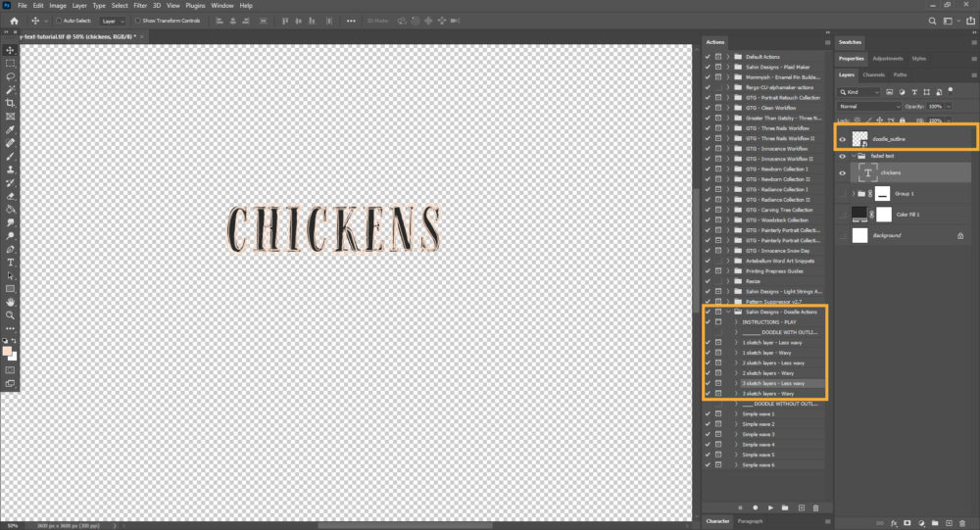Check Show Transform Controls

[137, 20]
